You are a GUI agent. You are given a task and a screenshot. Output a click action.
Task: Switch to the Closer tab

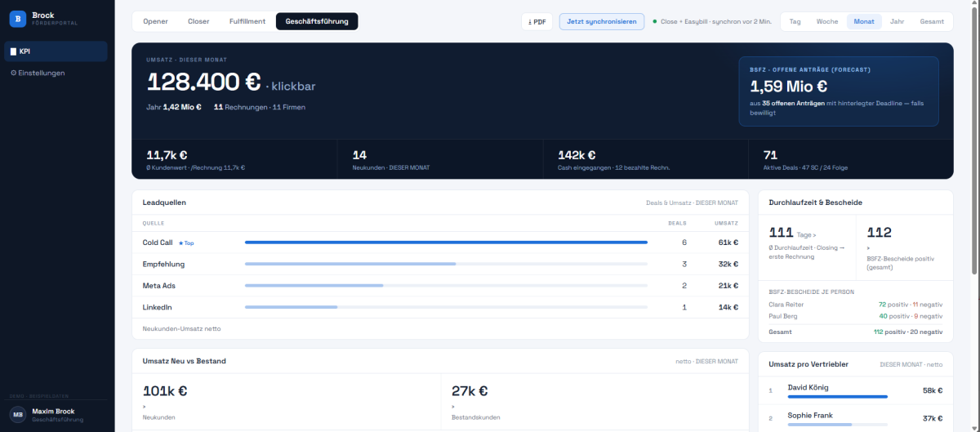point(198,21)
